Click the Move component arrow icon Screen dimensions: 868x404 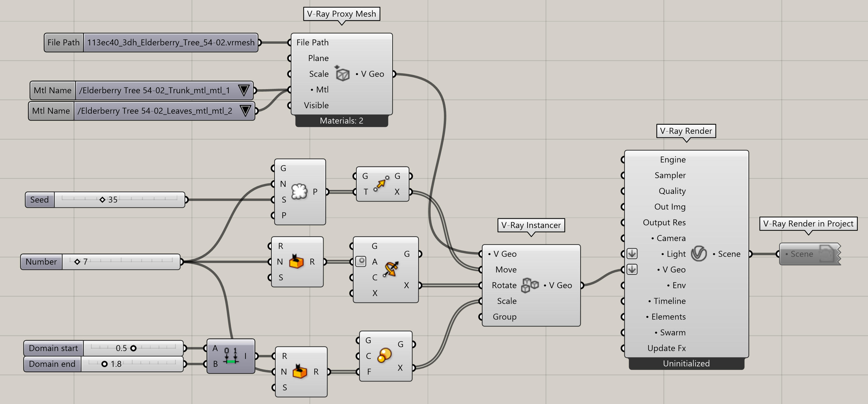pyautogui.click(x=381, y=183)
